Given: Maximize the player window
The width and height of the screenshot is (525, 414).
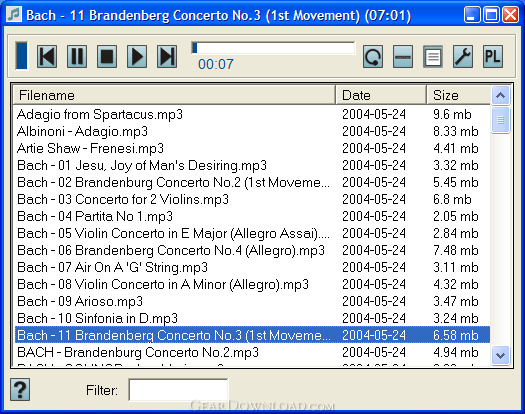Looking at the screenshot, I should click(492, 15).
